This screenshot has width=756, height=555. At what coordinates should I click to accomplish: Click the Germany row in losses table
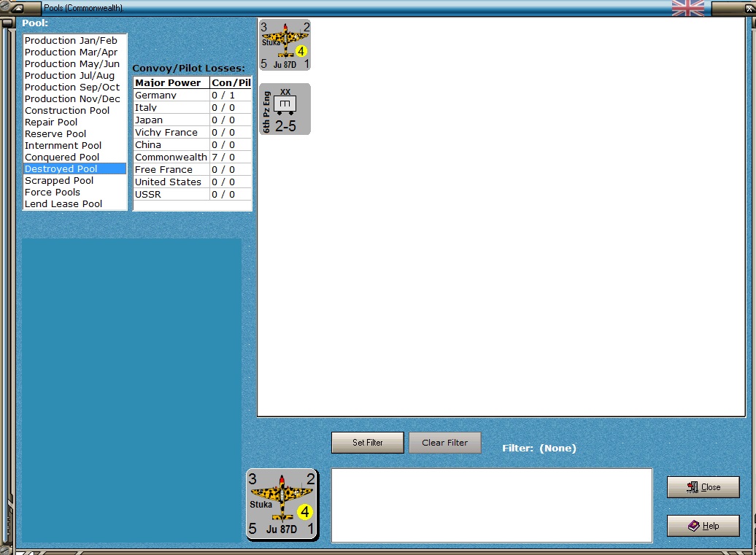pos(193,96)
